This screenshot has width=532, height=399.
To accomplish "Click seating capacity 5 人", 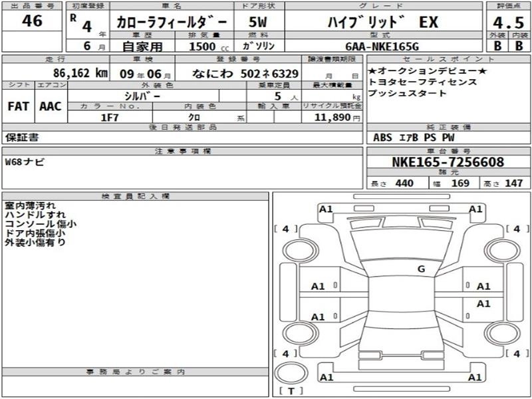I will pos(286,96).
